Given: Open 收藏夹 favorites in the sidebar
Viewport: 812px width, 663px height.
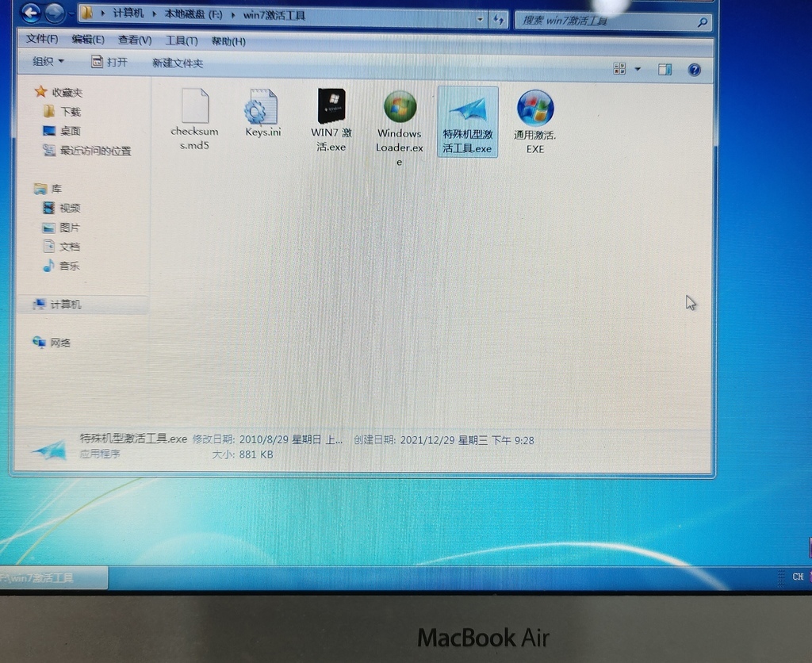Looking at the screenshot, I should click(x=59, y=92).
